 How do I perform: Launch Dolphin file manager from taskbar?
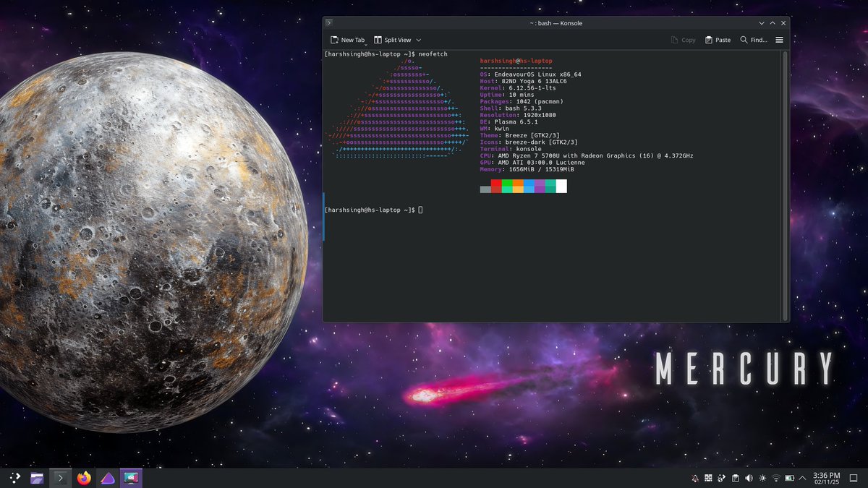click(38, 478)
